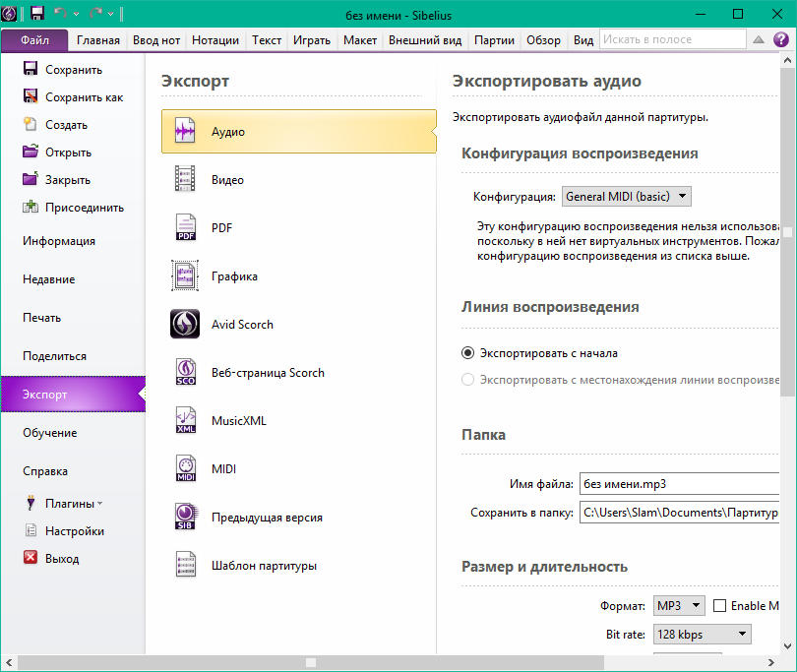Screen dimensions: 797x672
Task: Close the score with Закрыть
Action: click(57, 179)
